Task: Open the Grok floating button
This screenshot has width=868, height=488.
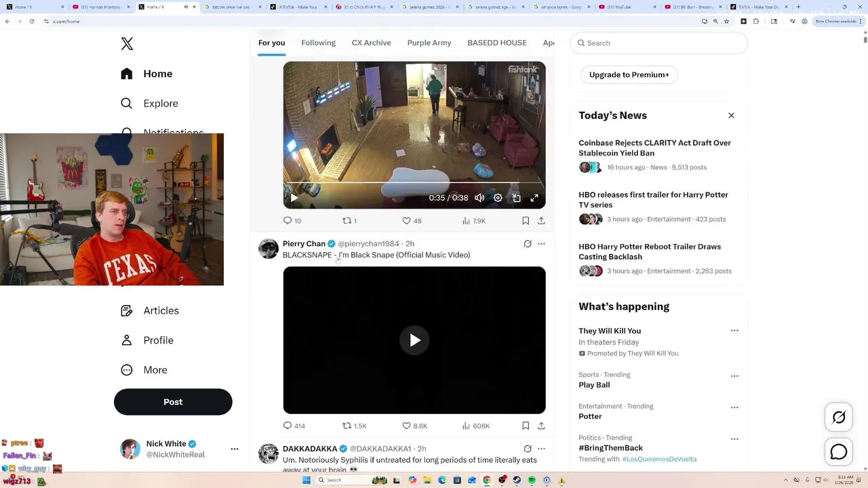Action: pyautogui.click(x=839, y=418)
